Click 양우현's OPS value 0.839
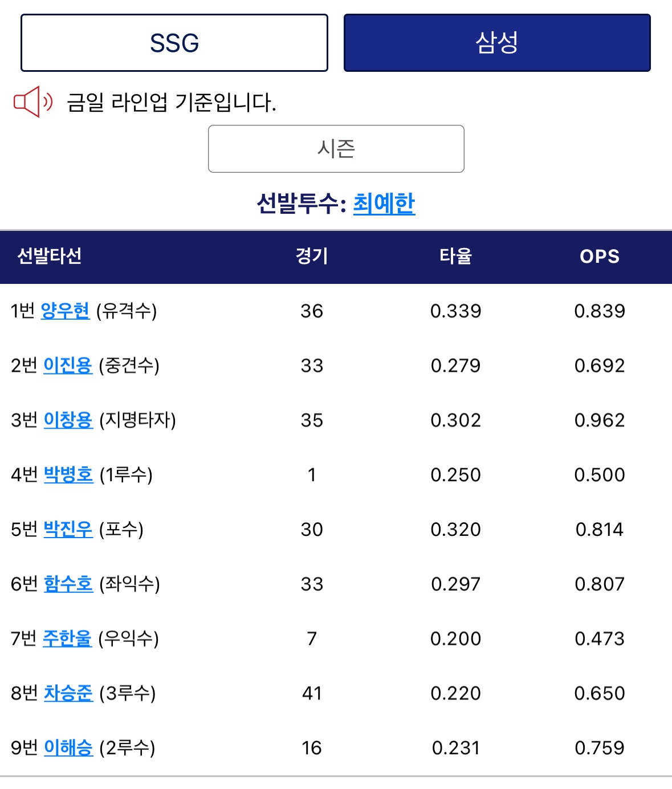The image size is (672, 789). [600, 311]
